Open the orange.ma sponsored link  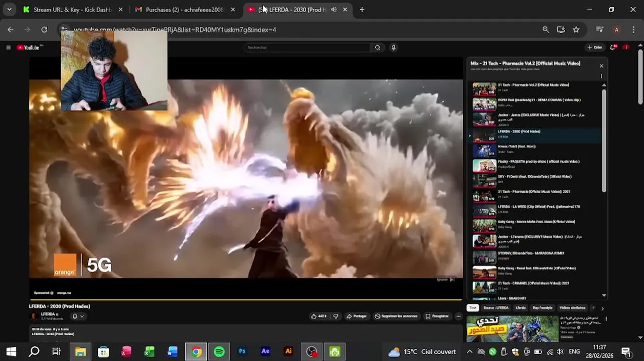64,293
